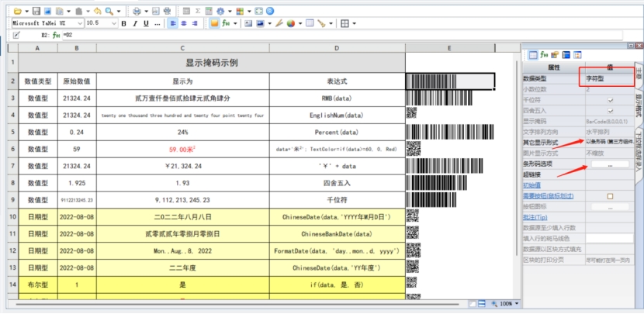Open the font name dropdown Microsoft YaHei UI

pos(80,23)
